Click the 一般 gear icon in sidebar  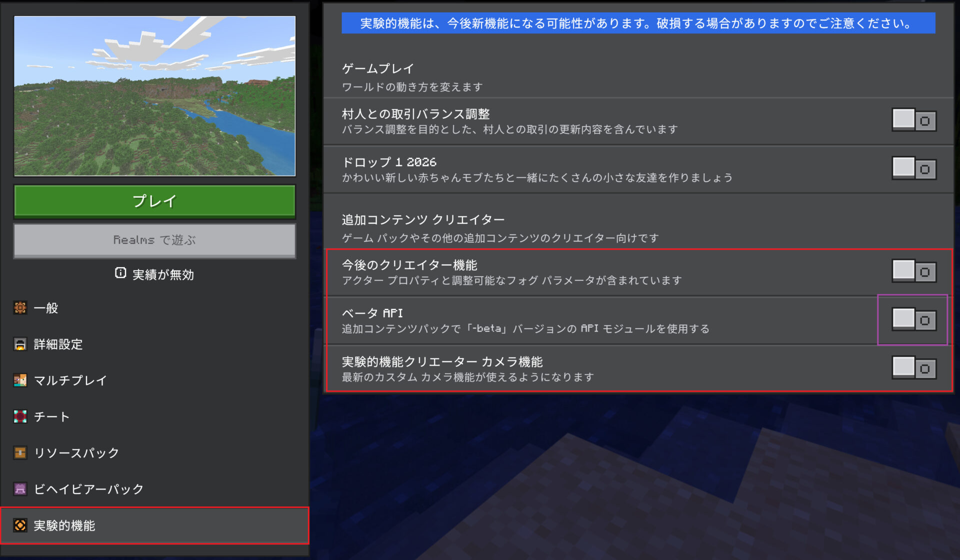pyautogui.click(x=20, y=308)
